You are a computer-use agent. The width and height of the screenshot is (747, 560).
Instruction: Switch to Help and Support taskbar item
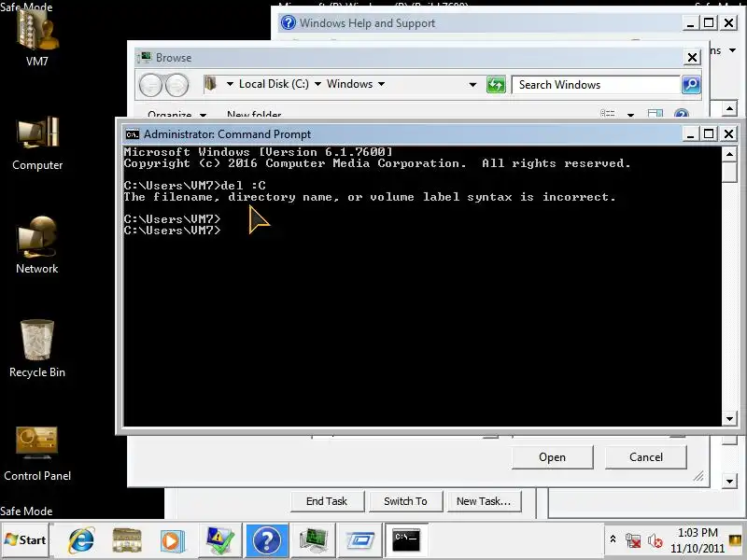pyautogui.click(x=267, y=540)
